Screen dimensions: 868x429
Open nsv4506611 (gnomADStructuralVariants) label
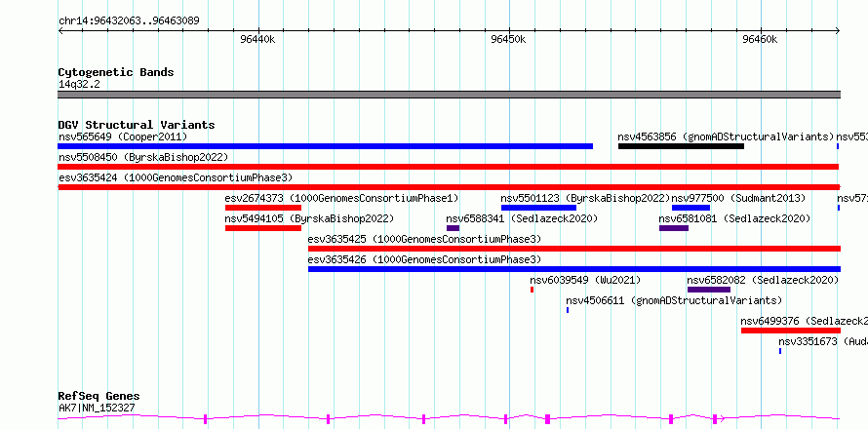pos(674,300)
